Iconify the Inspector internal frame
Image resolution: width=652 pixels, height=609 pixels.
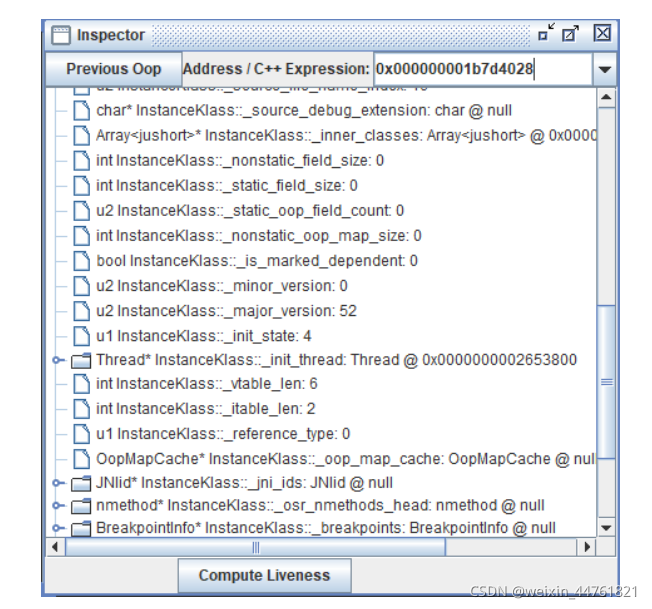click(546, 33)
